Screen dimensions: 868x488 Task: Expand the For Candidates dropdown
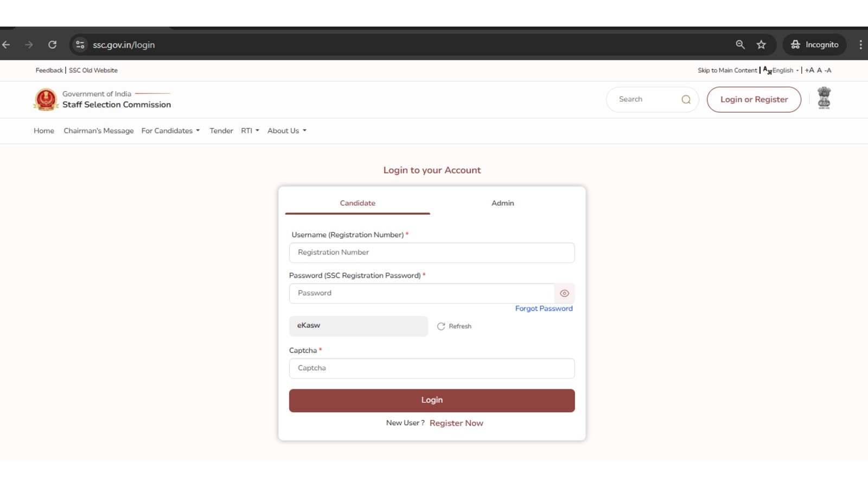[170, 131]
